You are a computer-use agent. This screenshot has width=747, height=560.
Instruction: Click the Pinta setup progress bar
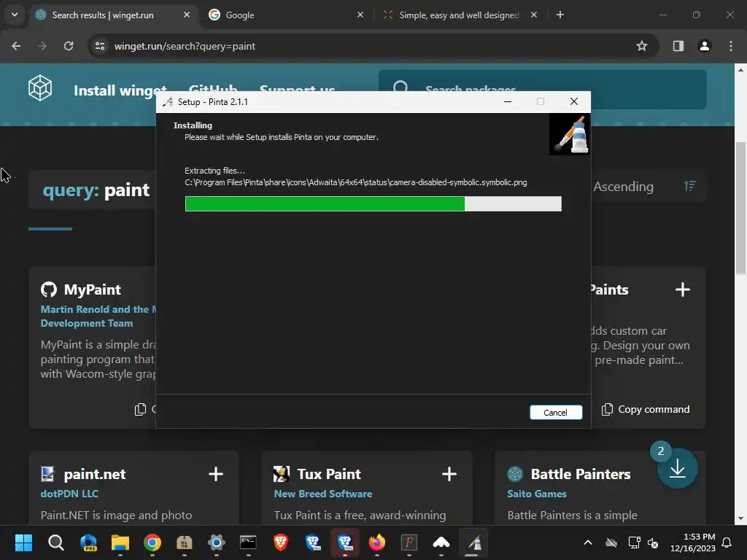(x=373, y=204)
